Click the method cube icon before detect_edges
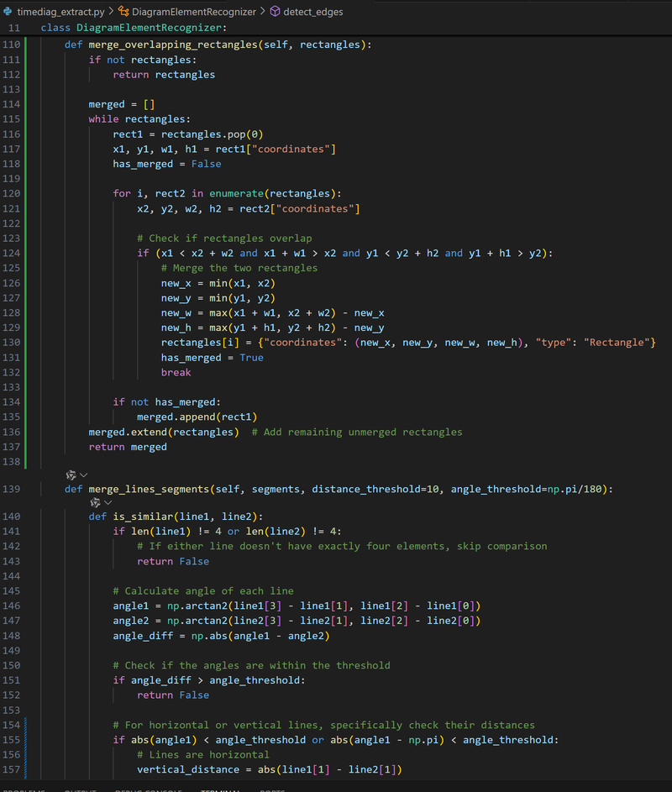 (275, 11)
